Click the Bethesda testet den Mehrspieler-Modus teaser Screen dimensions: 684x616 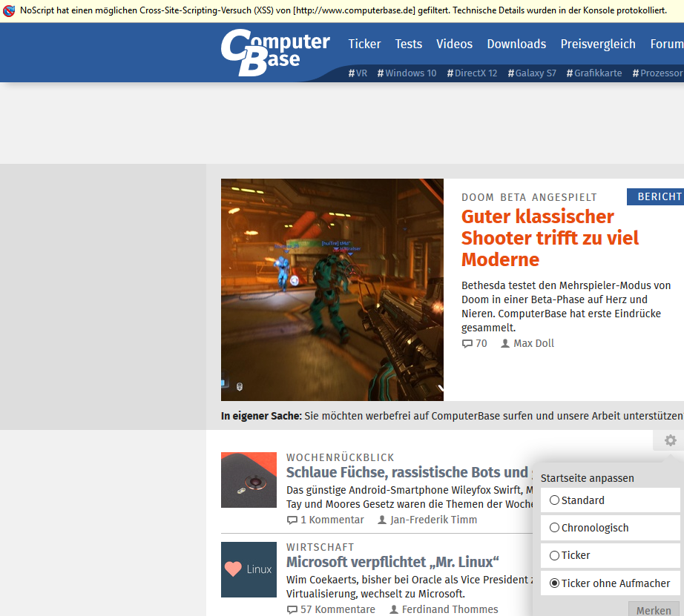[x=566, y=306]
